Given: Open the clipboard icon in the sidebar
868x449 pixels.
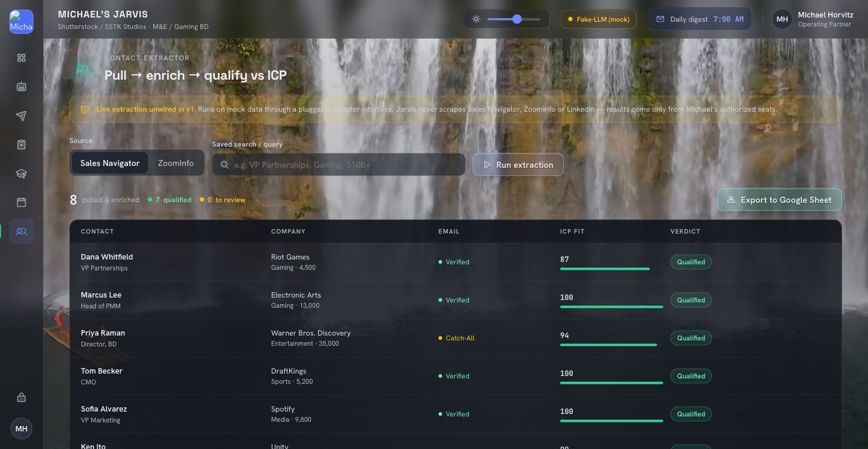Looking at the screenshot, I should 21,145.
